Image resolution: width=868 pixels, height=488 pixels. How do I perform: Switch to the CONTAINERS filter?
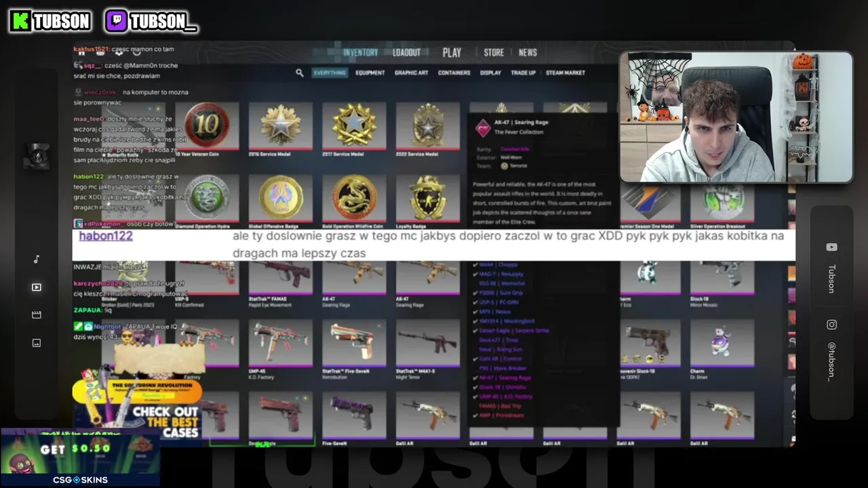pos(454,73)
